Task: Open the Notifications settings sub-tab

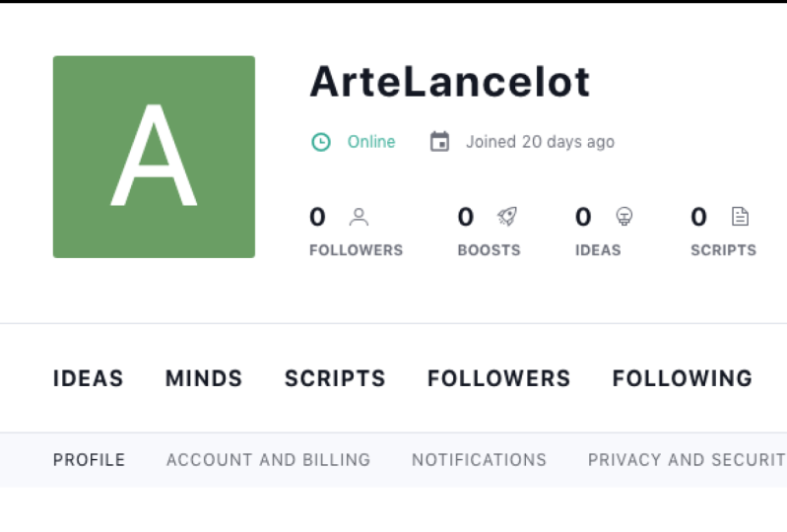Action: tap(479, 460)
